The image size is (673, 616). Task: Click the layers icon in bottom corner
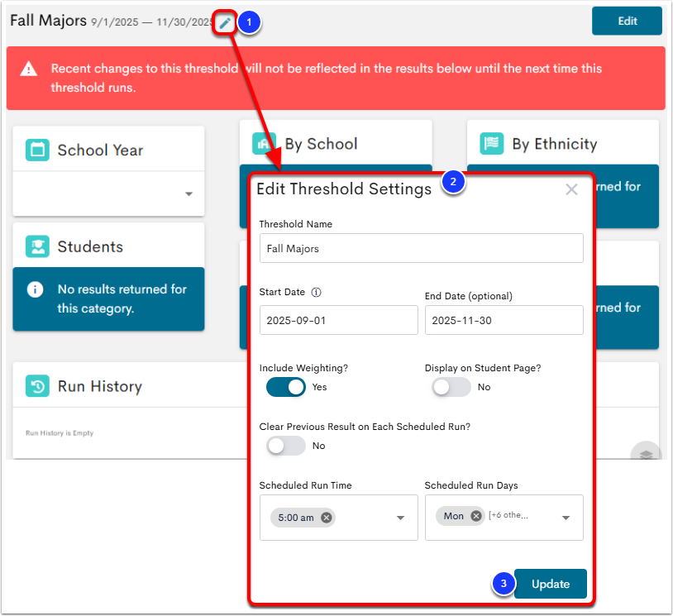pyautogui.click(x=646, y=455)
